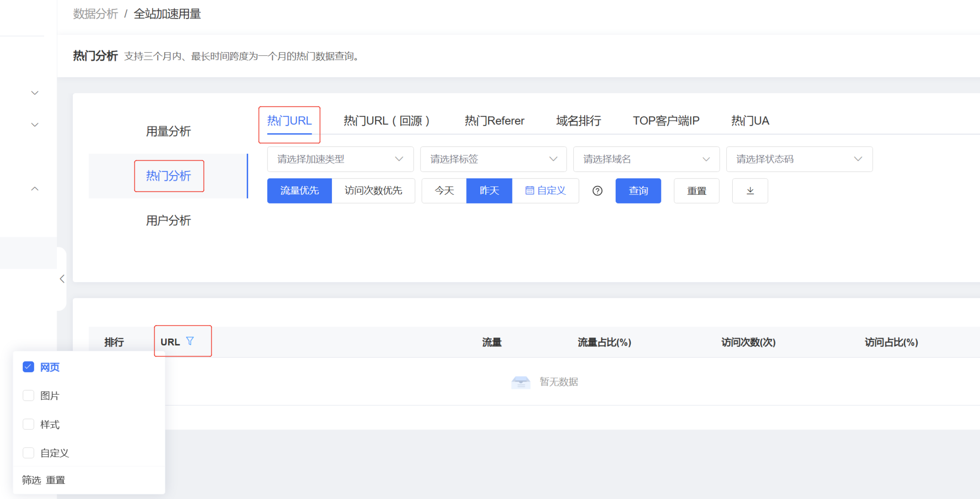
Task: Collapse the sidebar with left arrow handle
Action: [62, 279]
